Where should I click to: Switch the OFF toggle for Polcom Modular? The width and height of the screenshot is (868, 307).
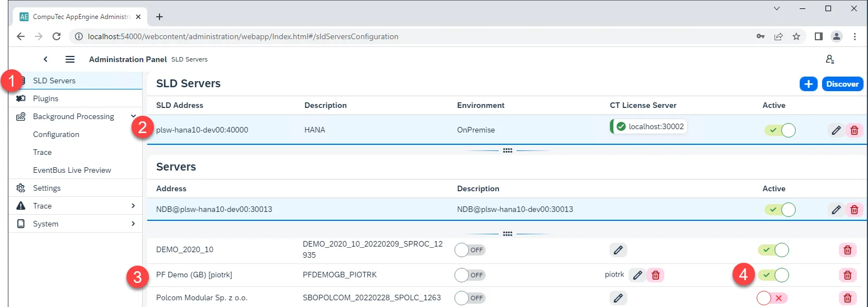(470, 298)
